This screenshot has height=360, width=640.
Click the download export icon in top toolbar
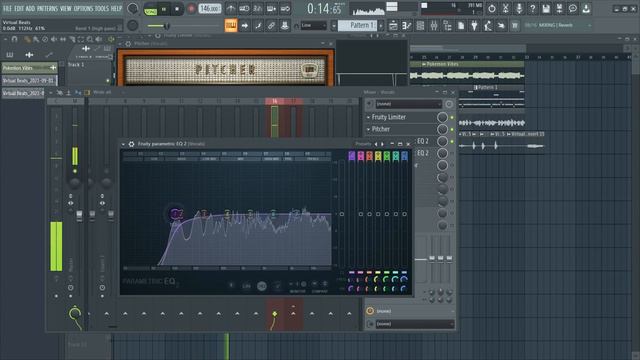586,8
